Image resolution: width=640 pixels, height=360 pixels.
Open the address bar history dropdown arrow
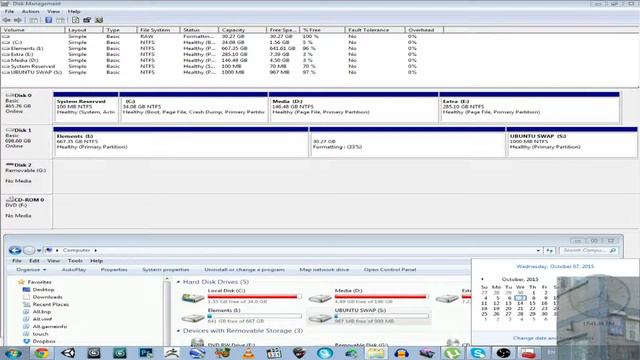[538, 250]
